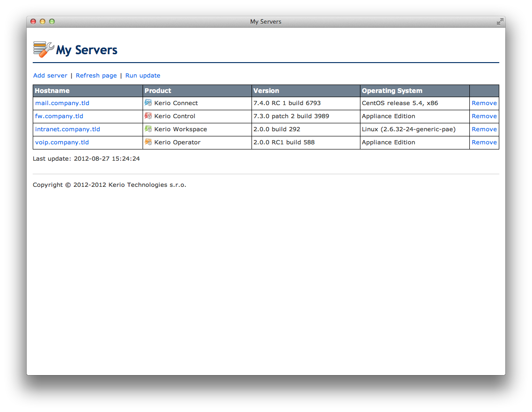
Task: Click the My Servers title bar text
Action: click(x=266, y=21)
